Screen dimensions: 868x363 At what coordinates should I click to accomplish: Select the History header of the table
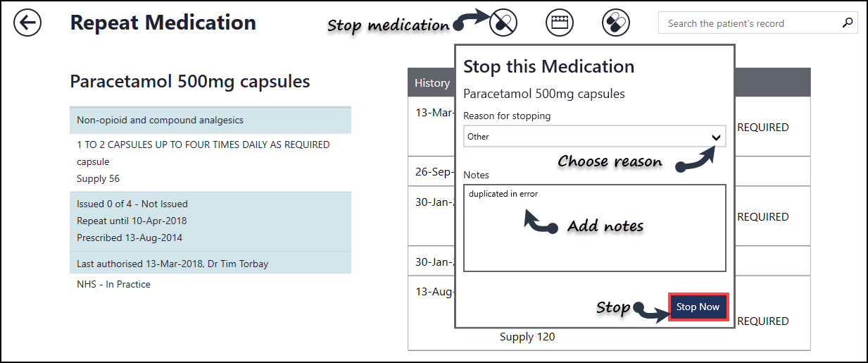pyautogui.click(x=432, y=83)
